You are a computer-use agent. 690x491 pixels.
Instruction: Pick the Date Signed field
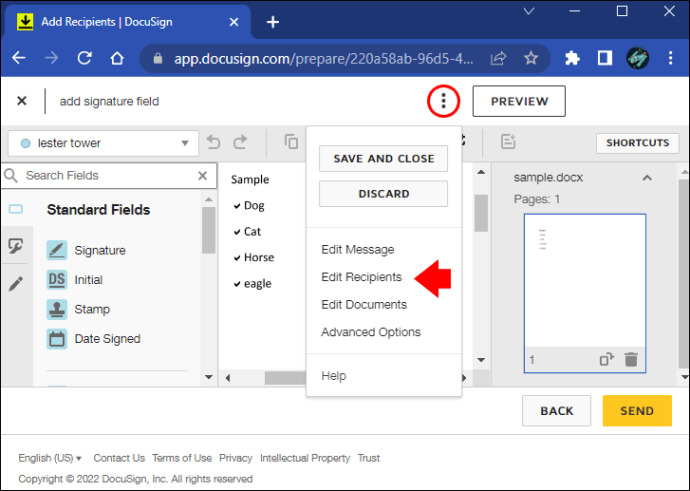coord(94,339)
